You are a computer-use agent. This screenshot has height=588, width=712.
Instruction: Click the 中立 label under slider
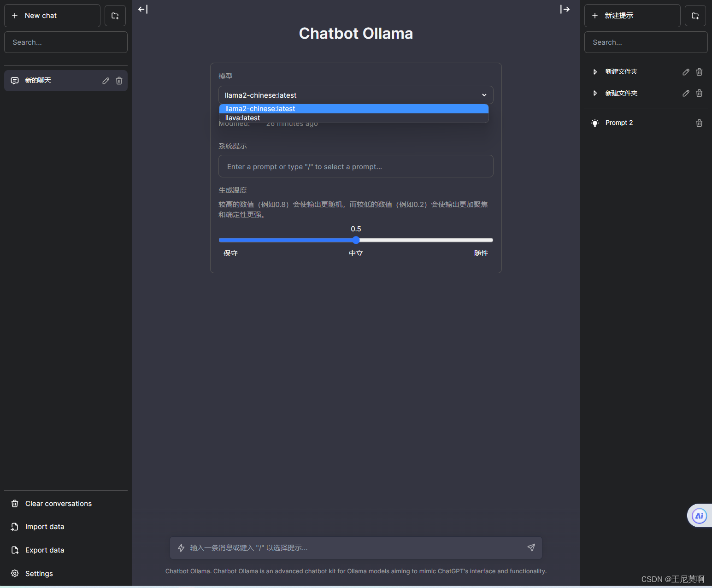click(356, 253)
